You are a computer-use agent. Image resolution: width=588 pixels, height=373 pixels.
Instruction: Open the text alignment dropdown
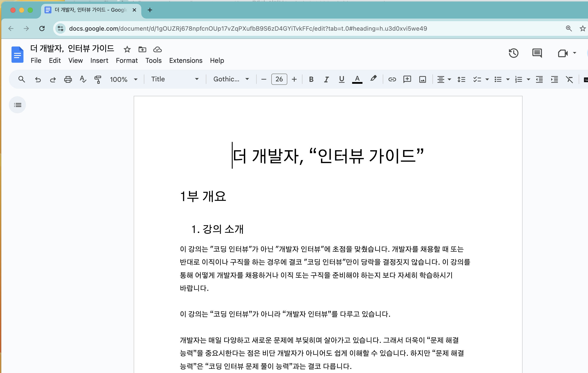pyautogui.click(x=444, y=79)
